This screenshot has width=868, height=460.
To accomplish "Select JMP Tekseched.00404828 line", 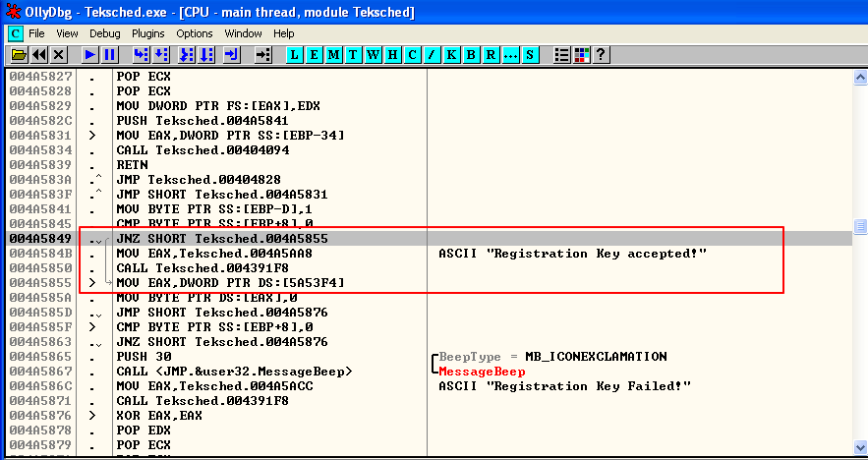I will click(x=199, y=180).
